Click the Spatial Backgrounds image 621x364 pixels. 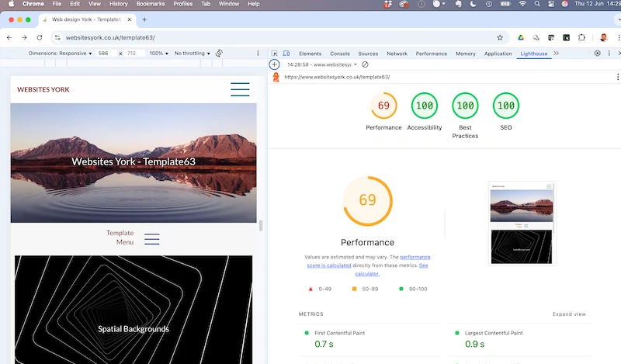tap(134, 310)
